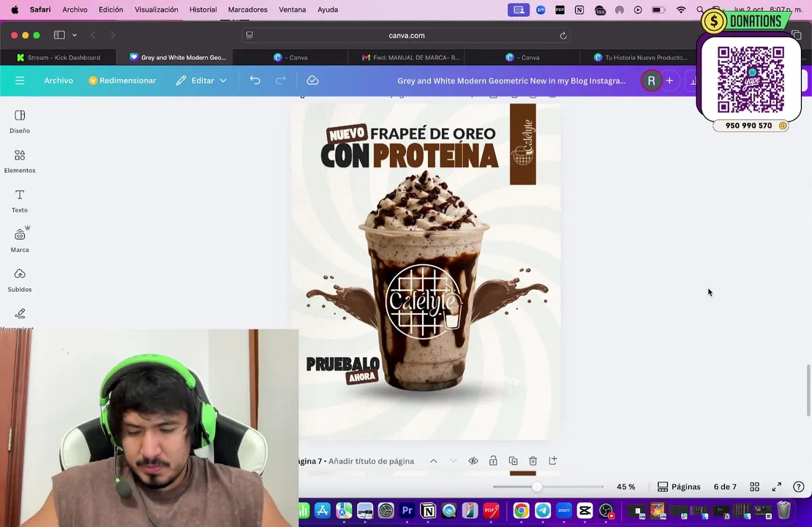Redo the last undone action
This screenshot has height=527, width=812.
(x=280, y=81)
